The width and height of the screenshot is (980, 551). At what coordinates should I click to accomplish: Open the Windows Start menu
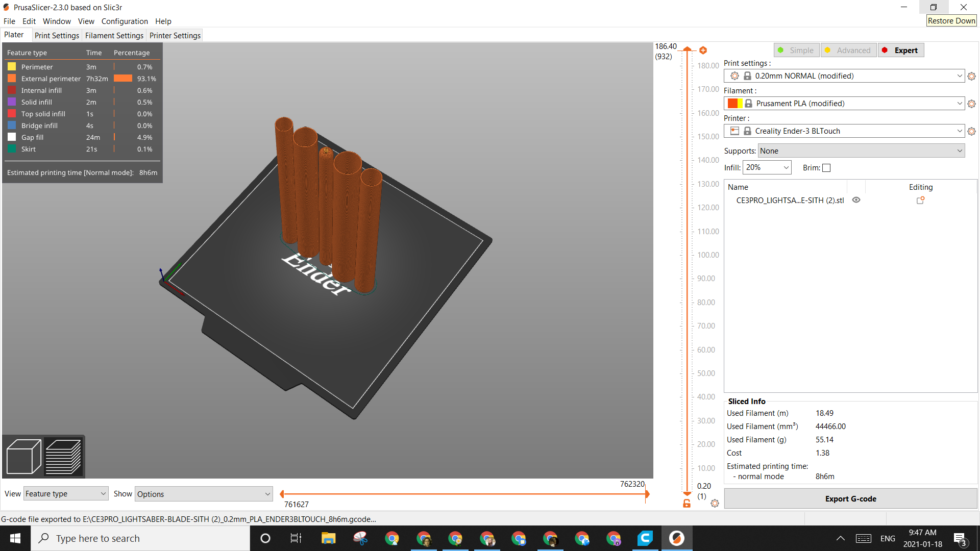point(15,538)
